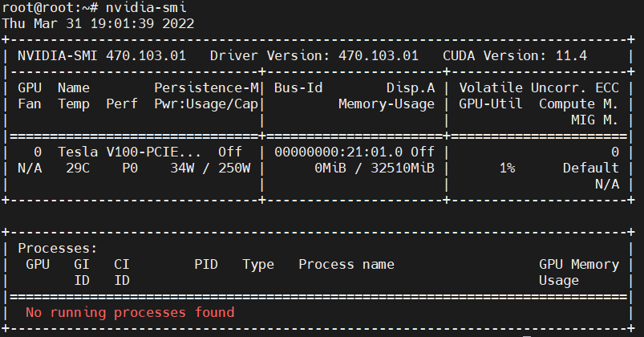Click the 'Usage' label under GPU Memory

pyautogui.click(x=559, y=280)
